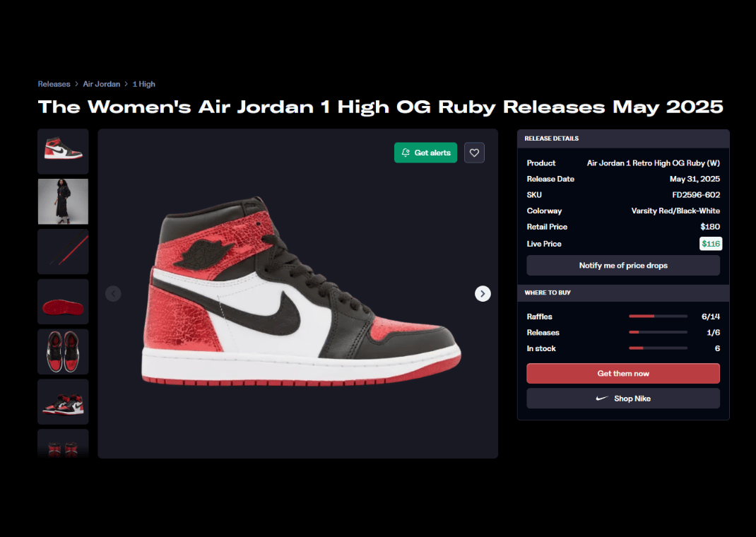Select the top-down pair view thumbnail
This screenshot has height=537, width=756.
click(x=63, y=352)
